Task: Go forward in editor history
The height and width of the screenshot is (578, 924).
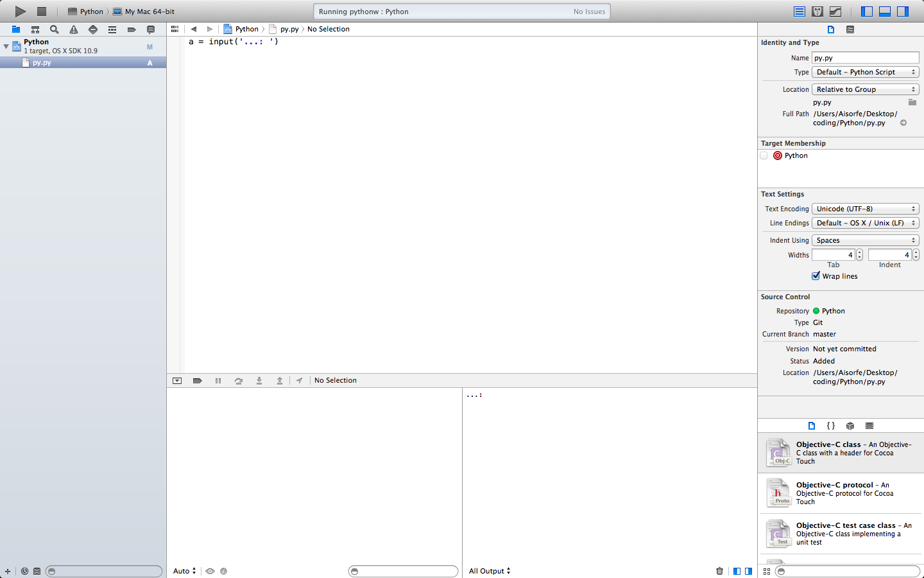Action: coord(210,29)
